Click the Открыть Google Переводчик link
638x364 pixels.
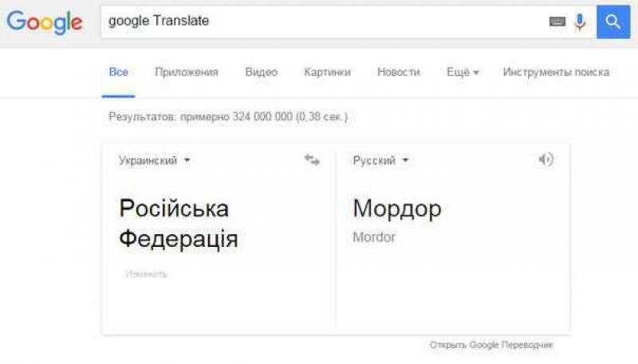[x=491, y=345]
